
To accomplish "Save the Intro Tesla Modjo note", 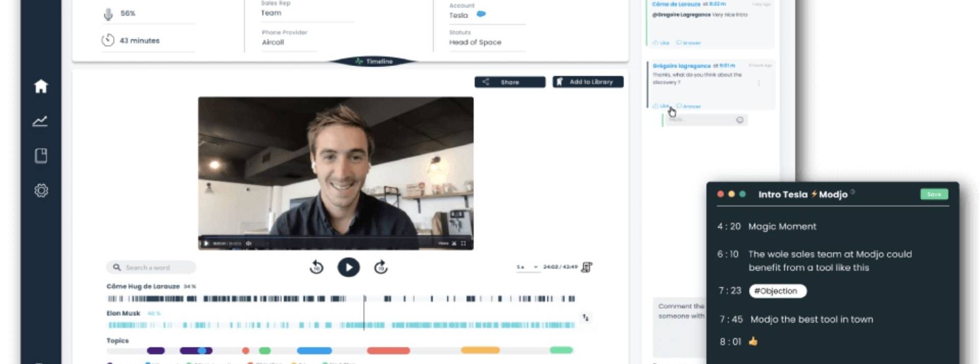I will coord(934,194).
